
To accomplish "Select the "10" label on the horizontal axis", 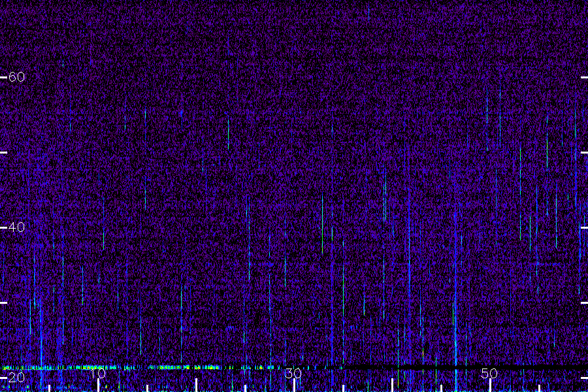I will point(98,373).
